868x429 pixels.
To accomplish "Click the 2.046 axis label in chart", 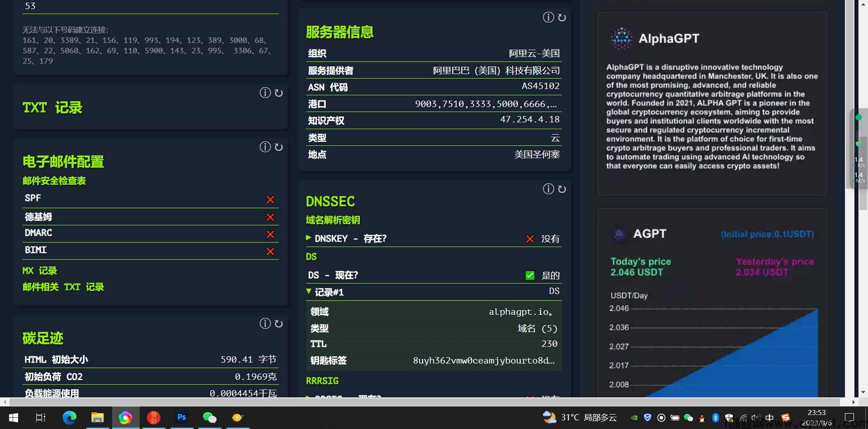I will tap(619, 308).
